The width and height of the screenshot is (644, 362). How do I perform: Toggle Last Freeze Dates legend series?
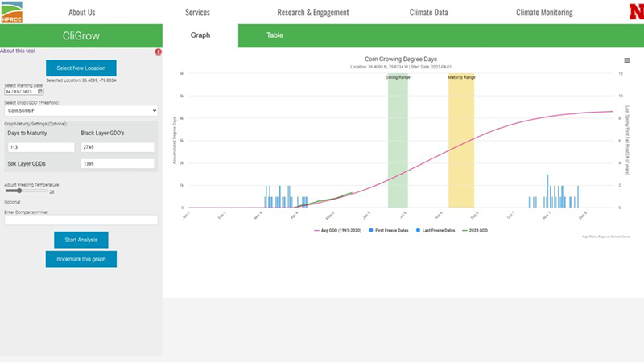(x=438, y=230)
